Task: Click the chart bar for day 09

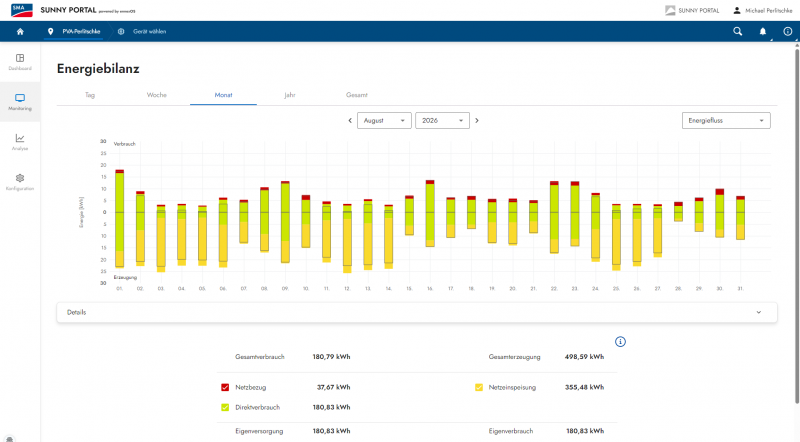Action: [x=285, y=222]
